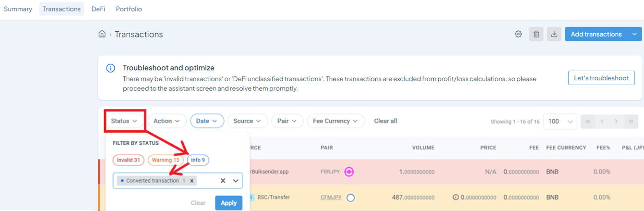
Task: Click the trash delete icon
Action: (x=537, y=34)
